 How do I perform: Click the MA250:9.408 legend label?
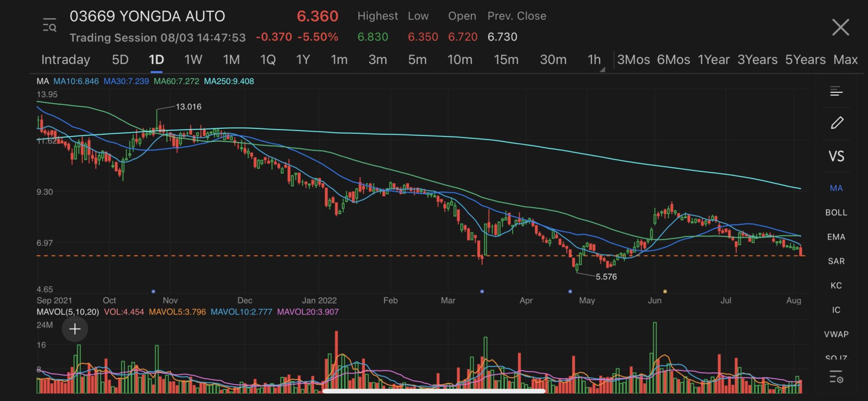(x=229, y=81)
